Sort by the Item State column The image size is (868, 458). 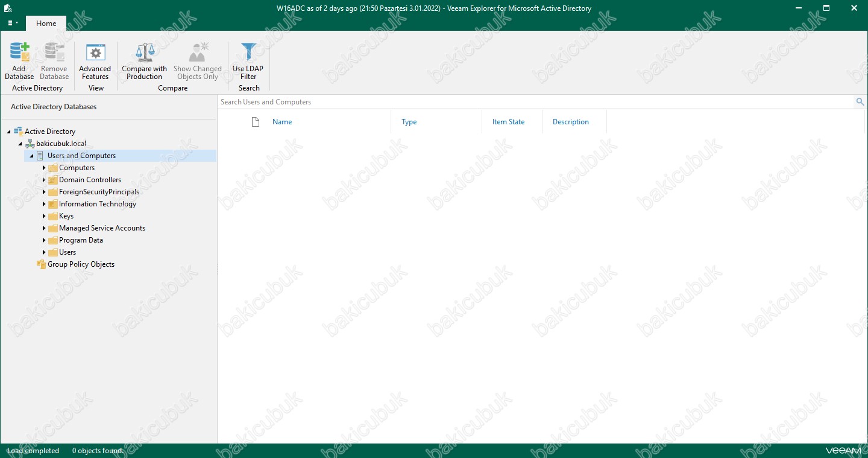[x=508, y=122]
